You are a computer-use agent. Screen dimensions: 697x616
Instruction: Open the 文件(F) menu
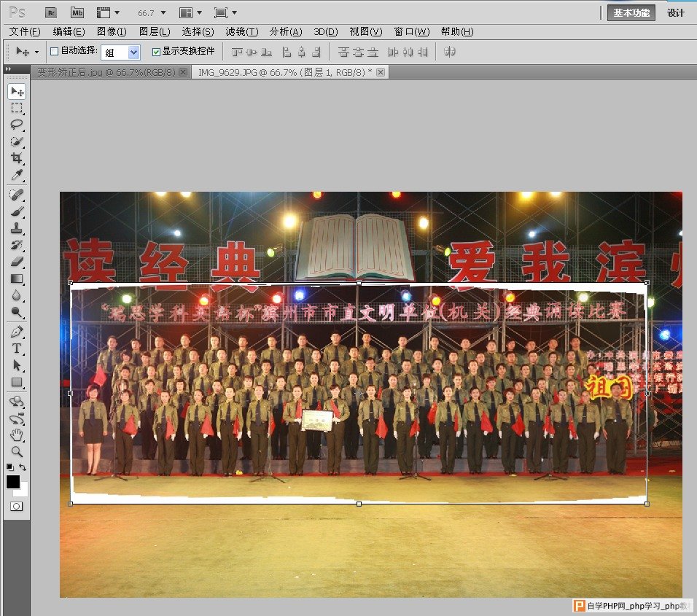click(25, 31)
